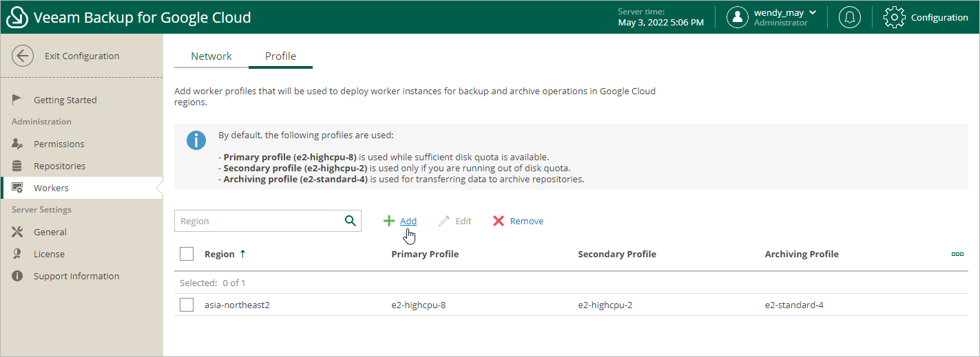Click the red X Remove icon
Viewport: 980px width, 357px height.
(x=499, y=221)
